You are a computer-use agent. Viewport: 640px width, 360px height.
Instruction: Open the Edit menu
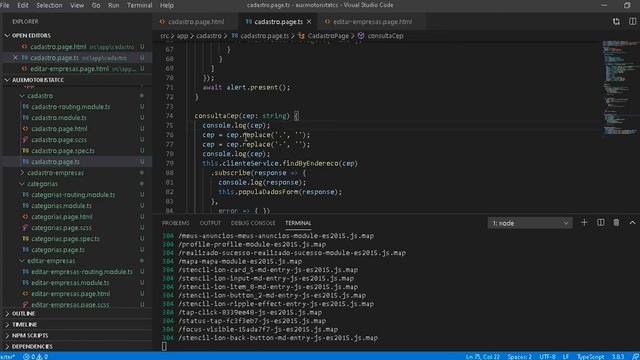pos(22,5)
